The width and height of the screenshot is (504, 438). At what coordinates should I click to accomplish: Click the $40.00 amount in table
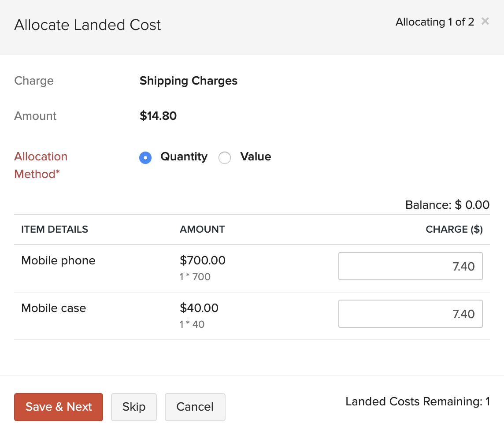199,308
